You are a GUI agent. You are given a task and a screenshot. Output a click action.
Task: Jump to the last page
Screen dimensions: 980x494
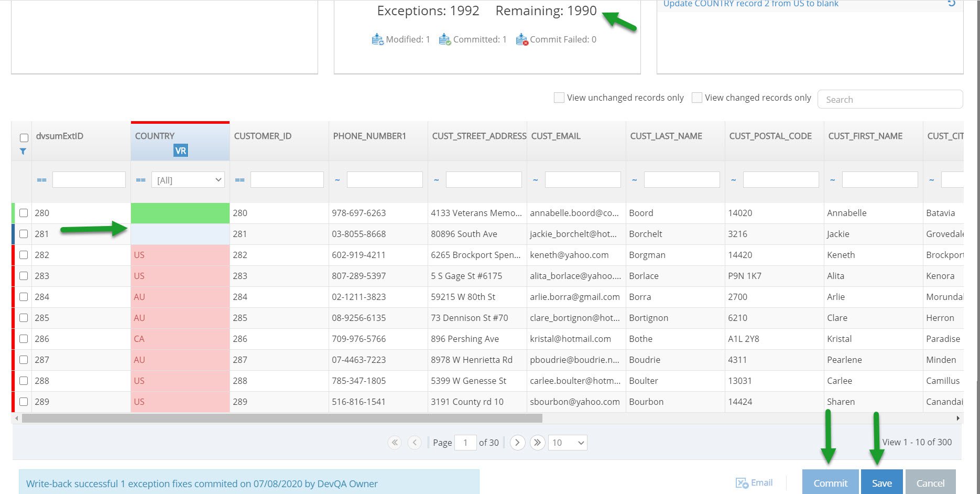coord(537,443)
